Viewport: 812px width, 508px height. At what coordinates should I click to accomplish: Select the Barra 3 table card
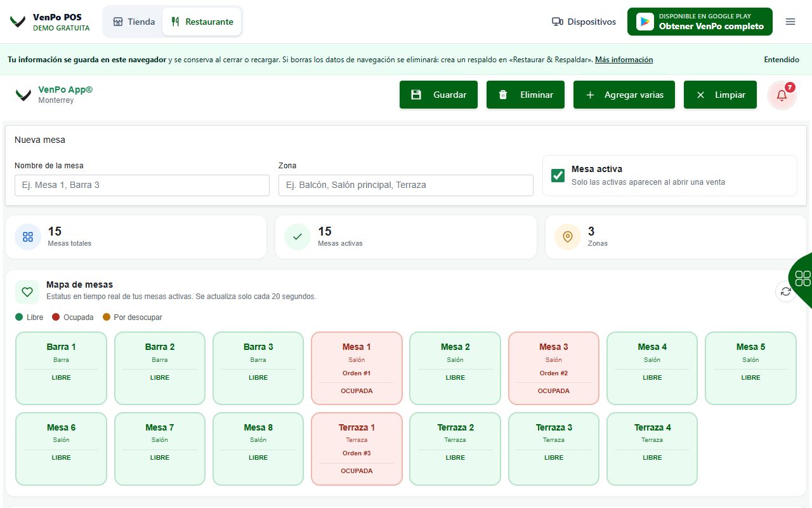click(x=258, y=368)
